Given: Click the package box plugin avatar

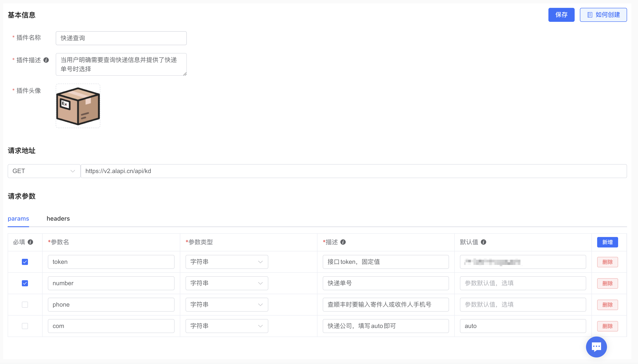Looking at the screenshot, I should (78, 106).
